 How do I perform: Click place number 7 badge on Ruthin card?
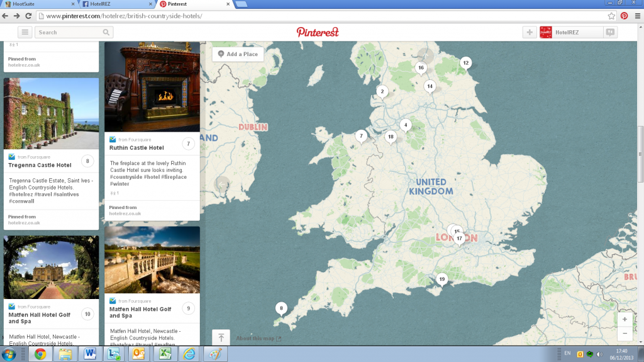189,144
